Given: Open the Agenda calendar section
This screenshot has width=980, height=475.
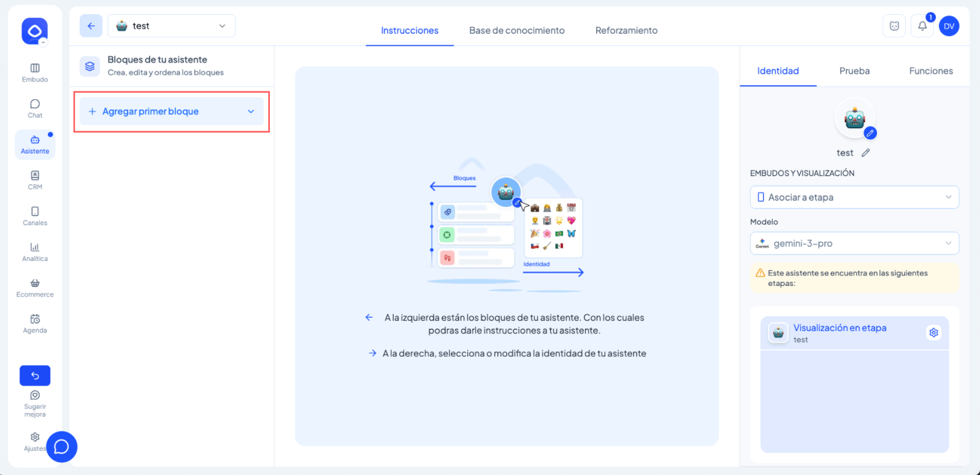Looking at the screenshot, I should (35, 323).
